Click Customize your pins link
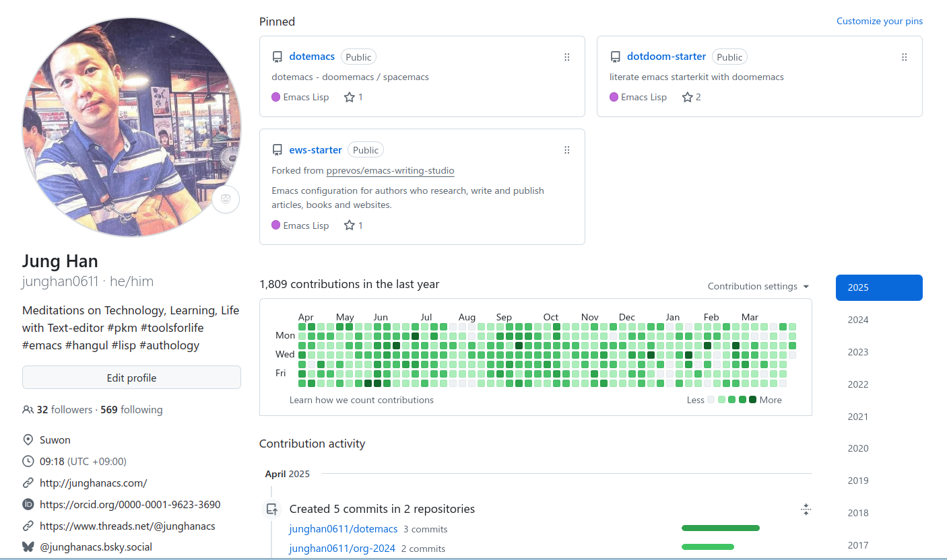Viewport: 947px width, 560px height. (880, 21)
